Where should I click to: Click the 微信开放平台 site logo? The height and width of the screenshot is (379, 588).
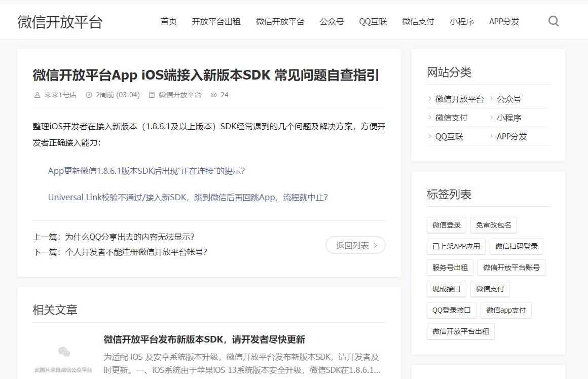pyautogui.click(x=60, y=22)
